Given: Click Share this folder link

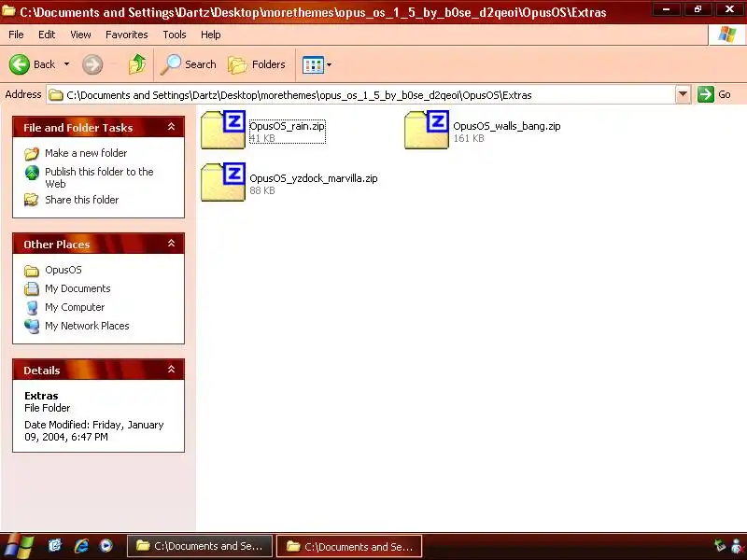Looking at the screenshot, I should tap(81, 200).
